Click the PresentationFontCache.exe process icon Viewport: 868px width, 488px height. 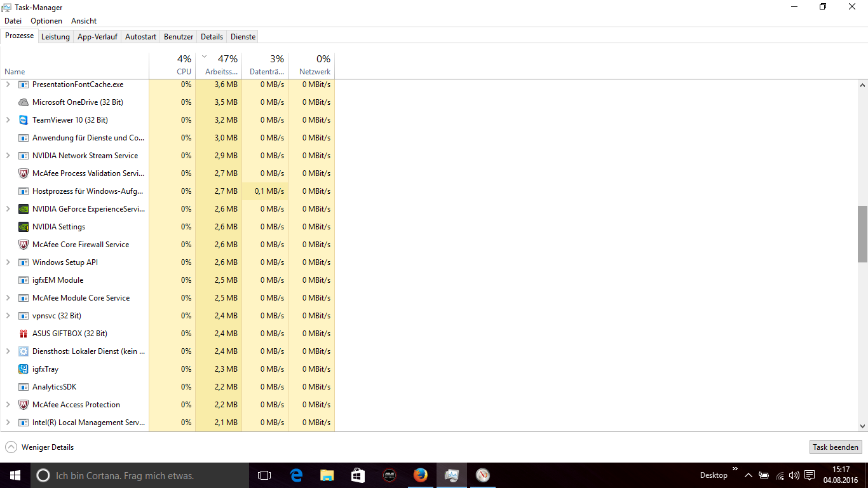coord(24,85)
